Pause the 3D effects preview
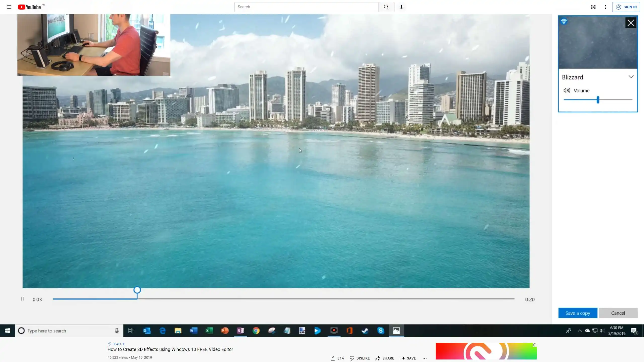 22,299
